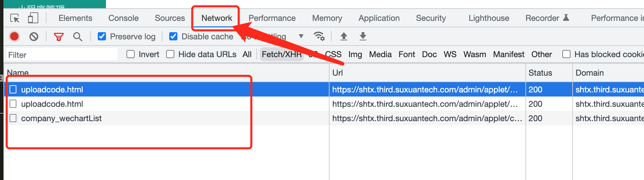Type in the Filter text field
Screen dimensions: 644x180
coord(62,55)
